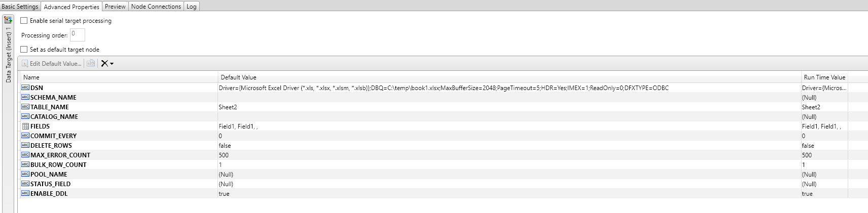Check Set as default target node
Viewport: 868px width, 213px height.
pyautogui.click(x=24, y=50)
